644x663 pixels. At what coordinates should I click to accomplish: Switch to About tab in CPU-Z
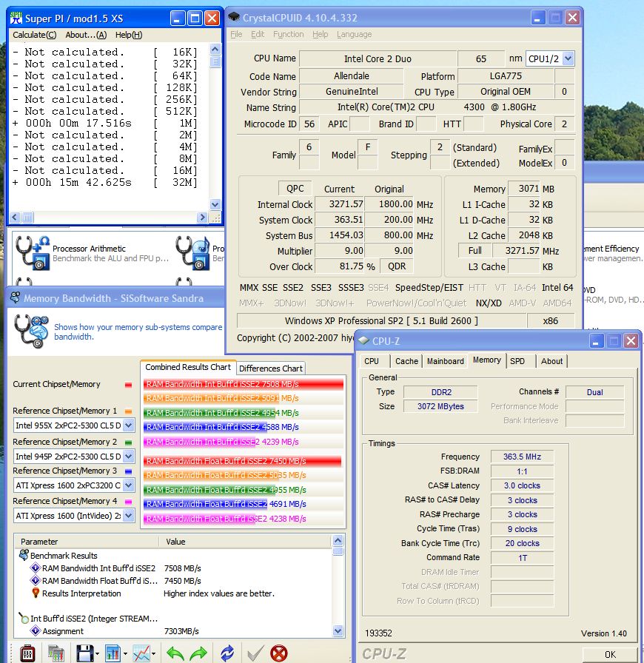551,361
